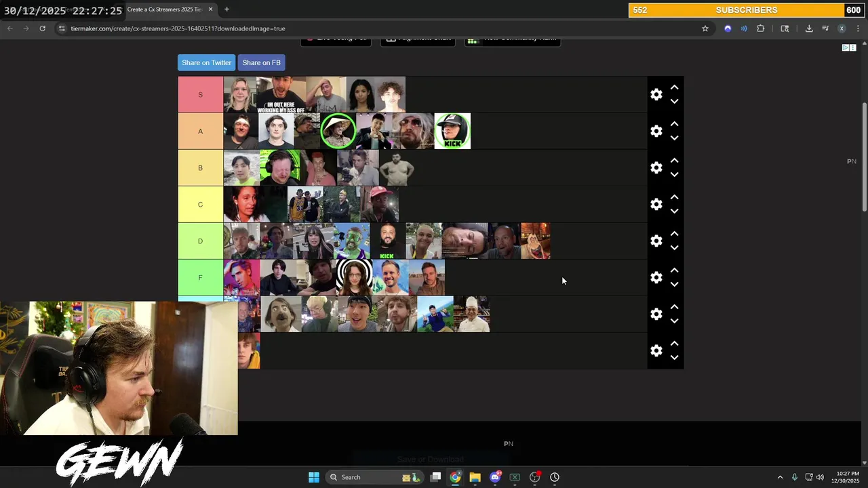The width and height of the screenshot is (868, 488).
Task: Open settings gear for the S tier row
Action: pyautogui.click(x=656, y=95)
